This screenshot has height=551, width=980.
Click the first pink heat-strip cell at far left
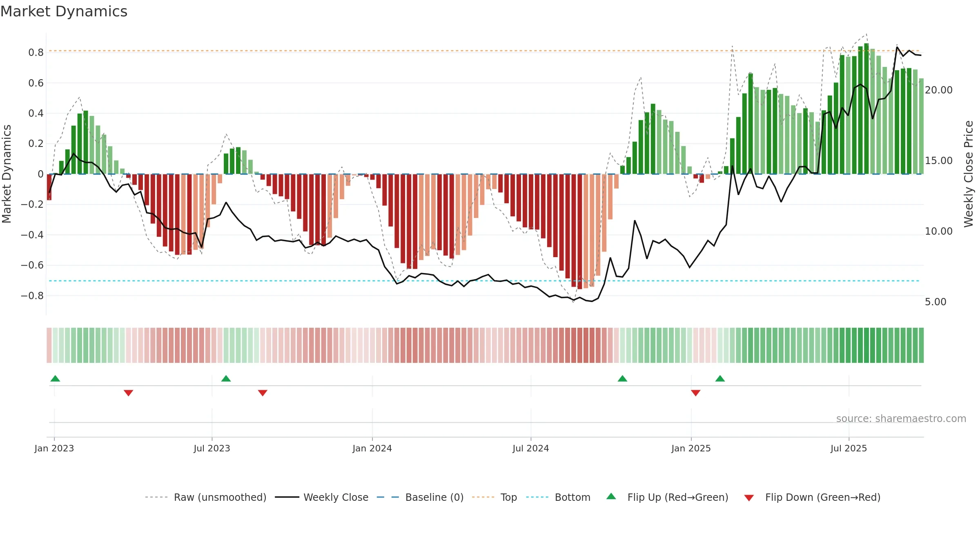click(49, 345)
